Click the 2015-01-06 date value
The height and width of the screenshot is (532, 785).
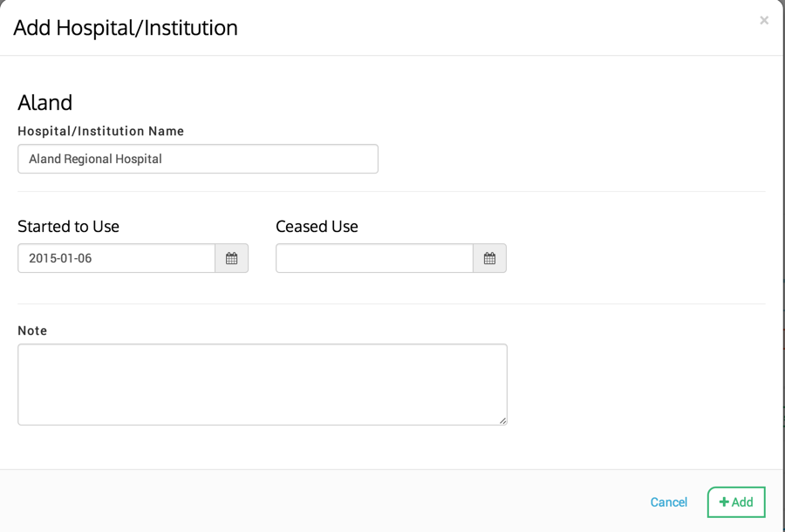tap(60, 258)
